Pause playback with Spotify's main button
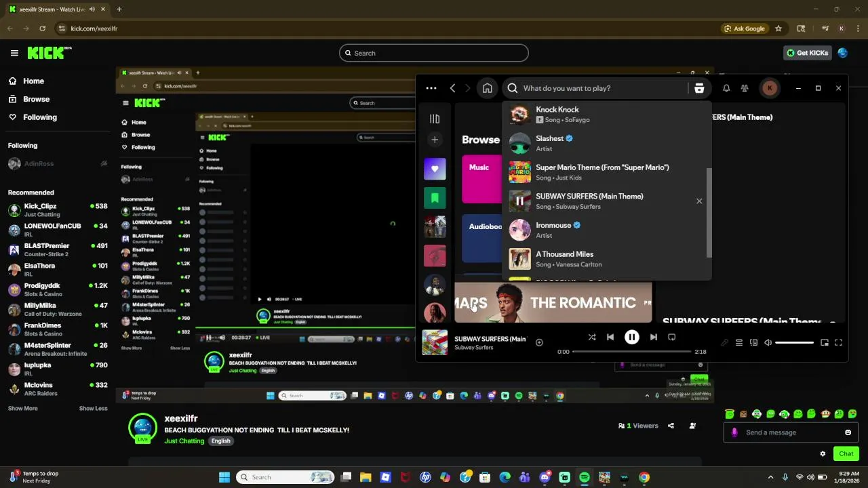Viewport: 868px width, 488px height. 631,337
